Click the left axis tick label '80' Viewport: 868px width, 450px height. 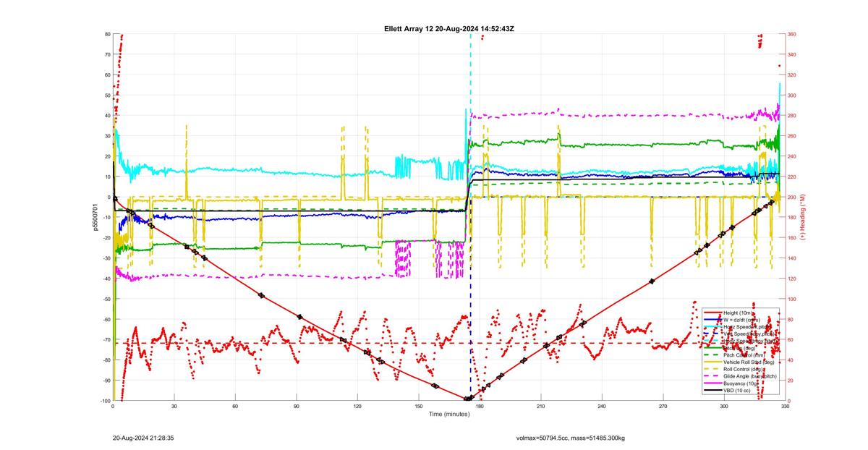(107, 34)
